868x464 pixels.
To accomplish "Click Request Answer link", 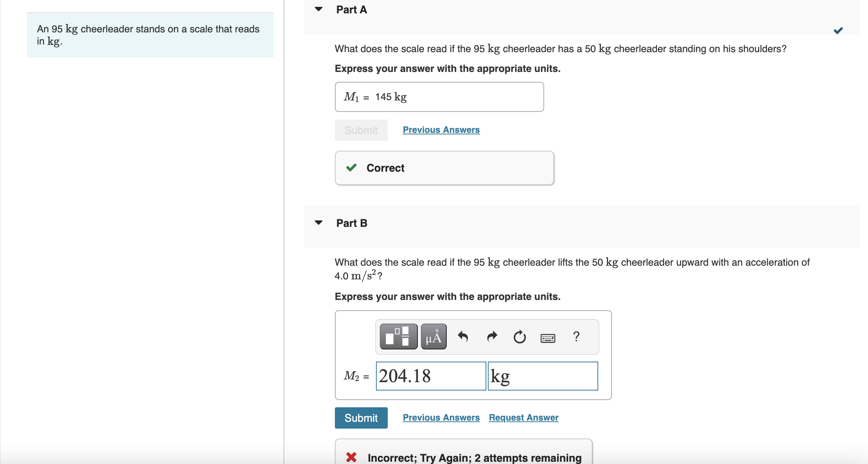I will 523,417.
